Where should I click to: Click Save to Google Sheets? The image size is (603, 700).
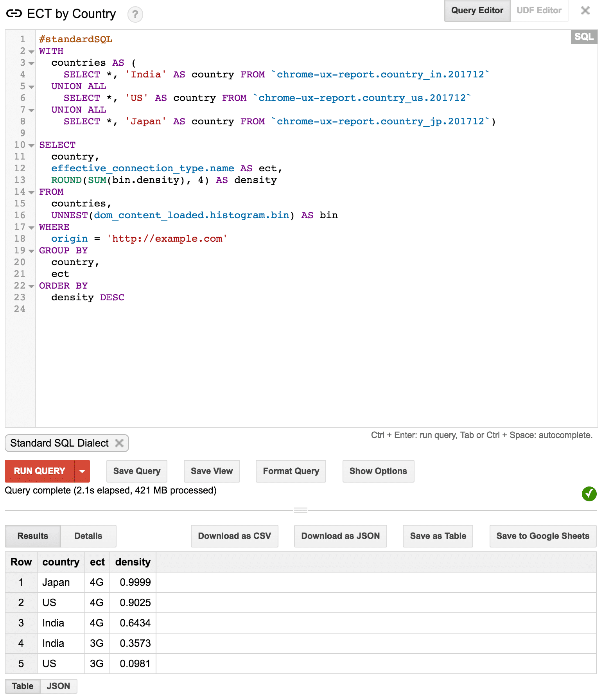coord(542,536)
